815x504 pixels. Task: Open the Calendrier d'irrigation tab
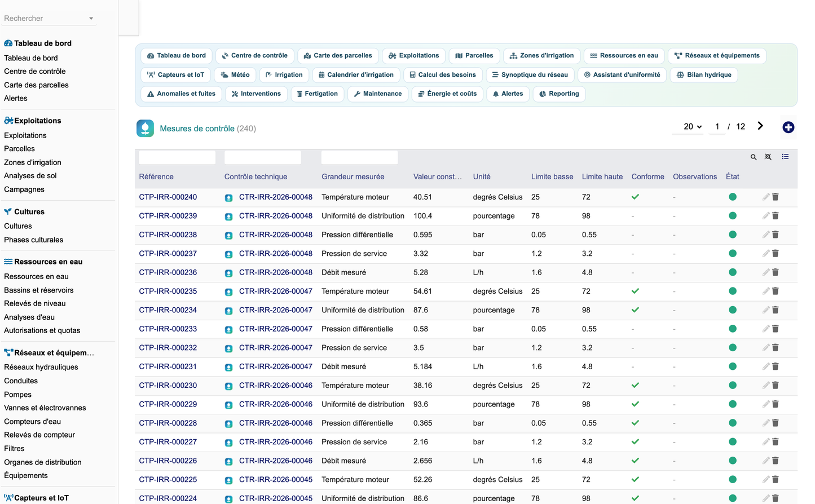[356, 75]
